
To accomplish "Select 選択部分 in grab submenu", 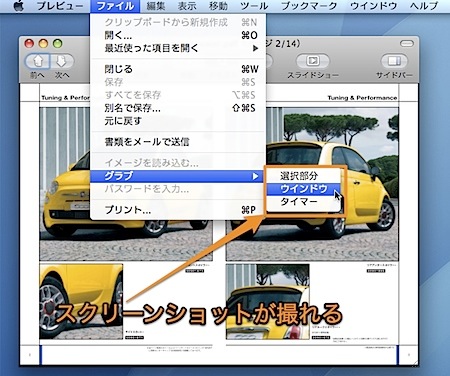I will tap(303, 176).
